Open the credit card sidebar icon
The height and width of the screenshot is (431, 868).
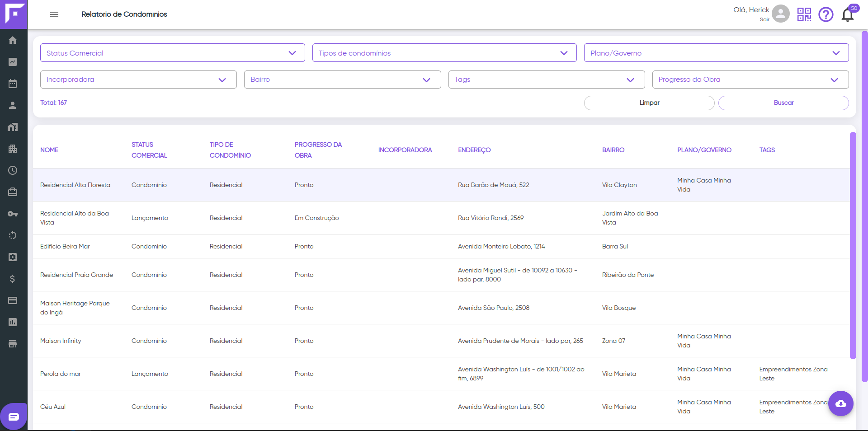tap(13, 300)
